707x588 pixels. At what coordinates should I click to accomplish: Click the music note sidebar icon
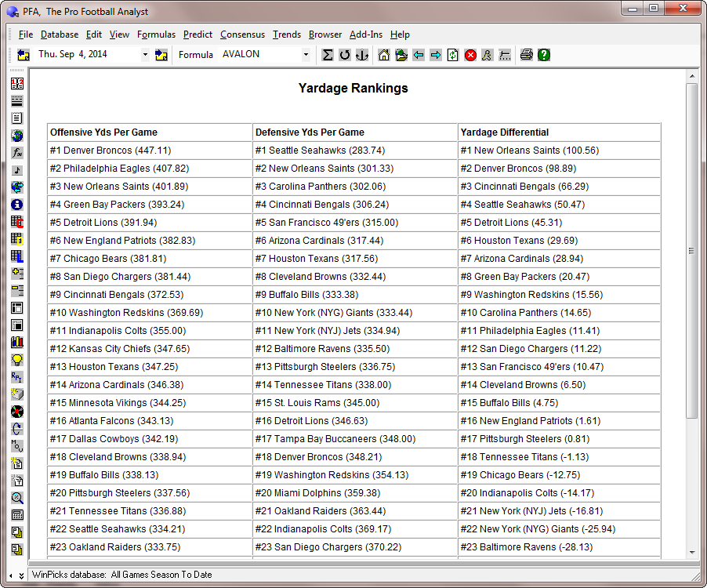pos(17,170)
